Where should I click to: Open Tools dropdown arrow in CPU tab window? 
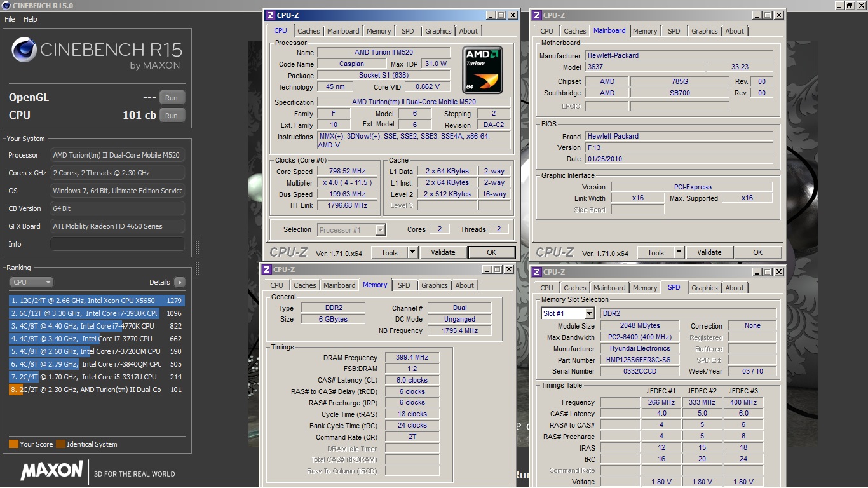coord(412,252)
